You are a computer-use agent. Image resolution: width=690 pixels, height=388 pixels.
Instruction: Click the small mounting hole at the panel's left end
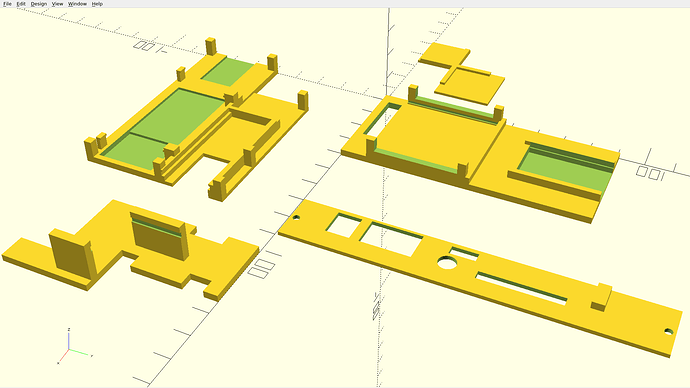[x=296, y=217]
